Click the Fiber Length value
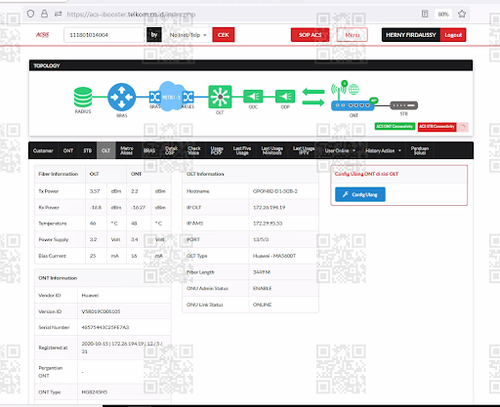The image size is (500, 407). [x=262, y=272]
